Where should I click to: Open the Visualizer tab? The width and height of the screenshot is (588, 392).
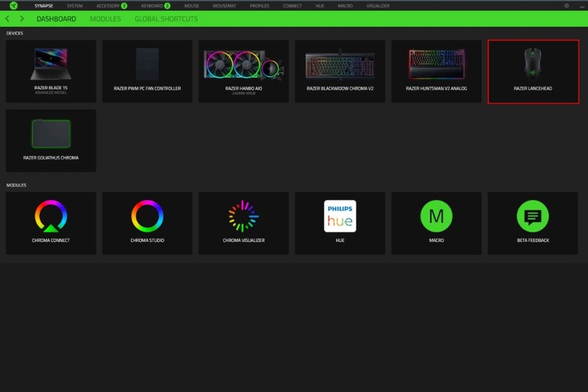pos(378,6)
